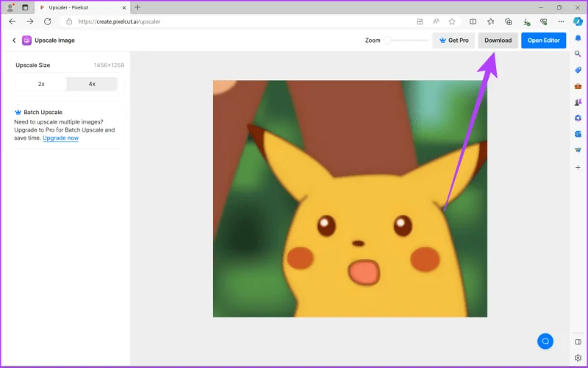The image size is (588, 368).
Task: Add this page to favorites star icon
Action: (452, 22)
